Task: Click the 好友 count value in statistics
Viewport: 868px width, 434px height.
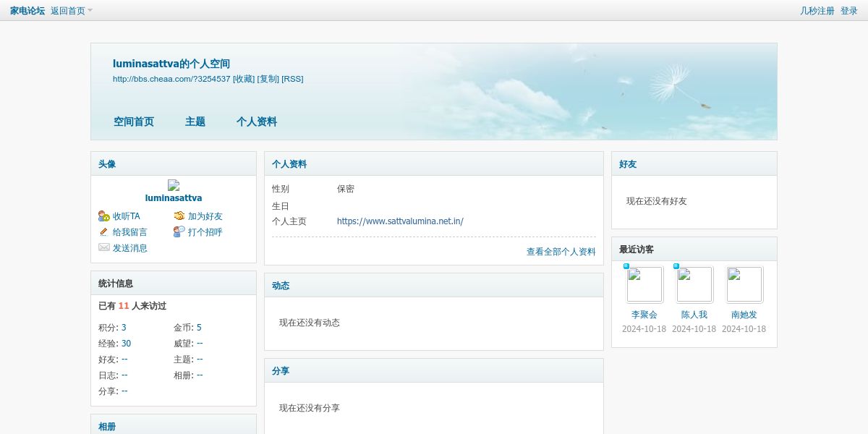Action: [x=124, y=359]
